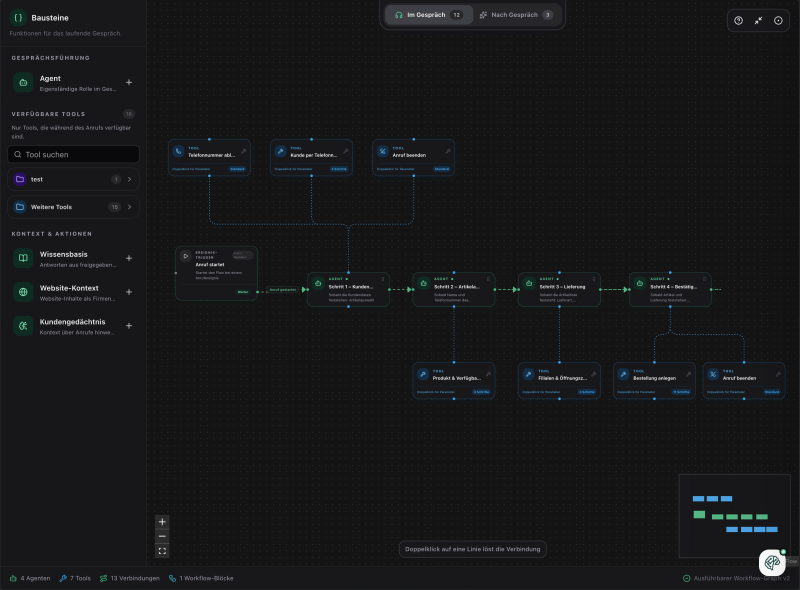Click the Gesprächsführung section heading
Screen dimensions: 800x590
[x=51, y=58]
